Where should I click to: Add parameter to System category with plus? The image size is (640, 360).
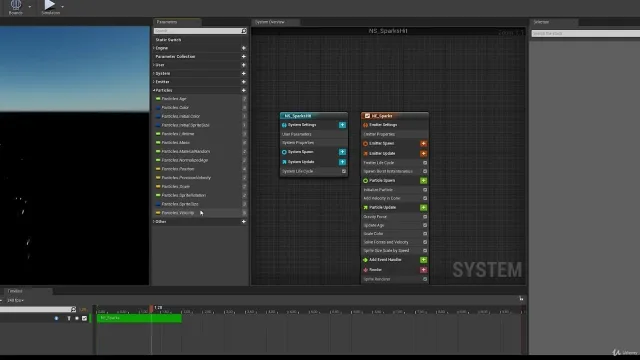coord(244,73)
